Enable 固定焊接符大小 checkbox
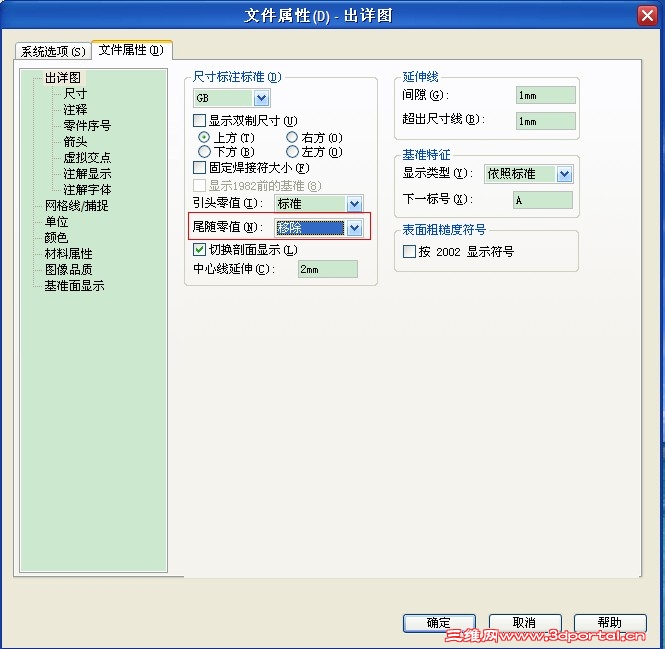665x649 pixels. point(199,168)
